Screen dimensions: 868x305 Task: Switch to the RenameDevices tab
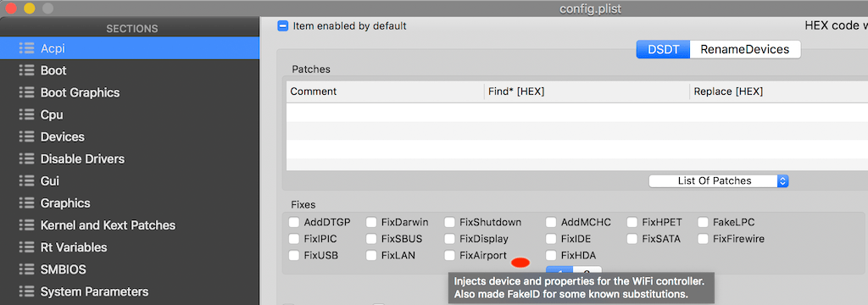pyautogui.click(x=744, y=49)
